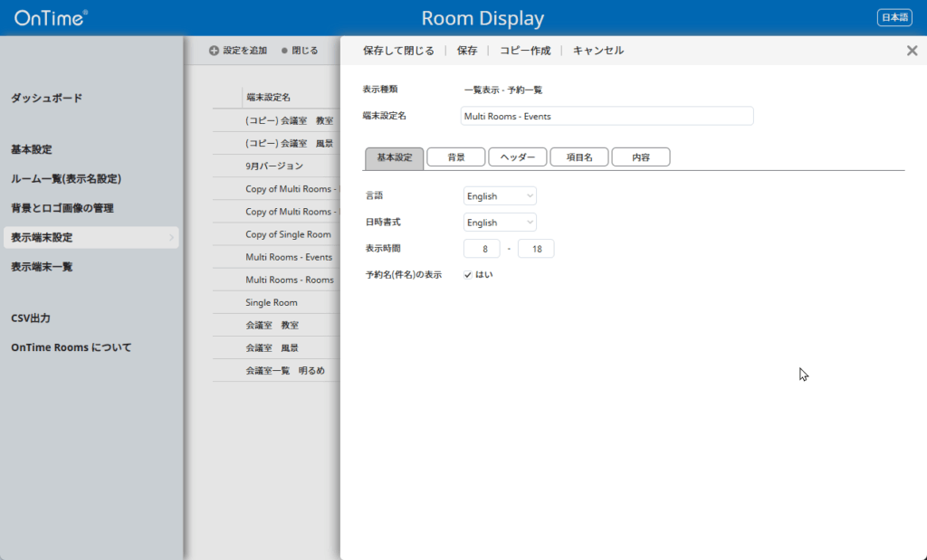Viewport: 927px width, 560px height.
Task: Toggle 予約名(件名)の表示 checkbox
Action: pyautogui.click(x=468, y=275)
